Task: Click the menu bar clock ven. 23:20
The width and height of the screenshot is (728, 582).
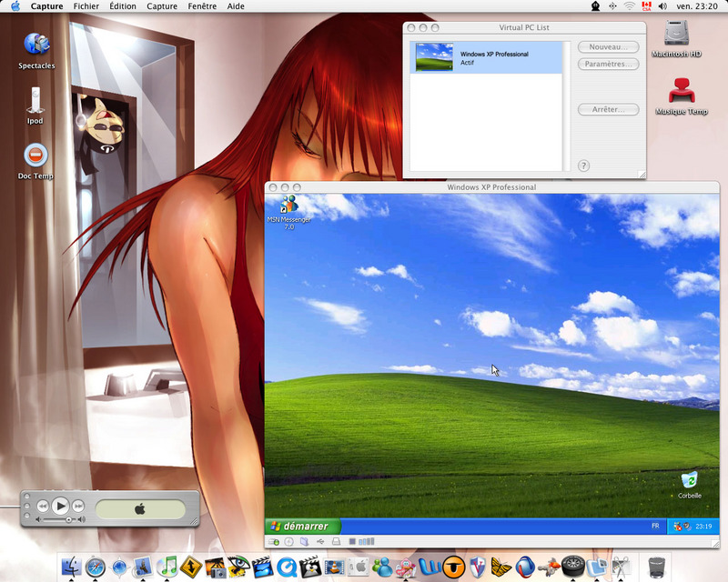Action: coord(697,6)
